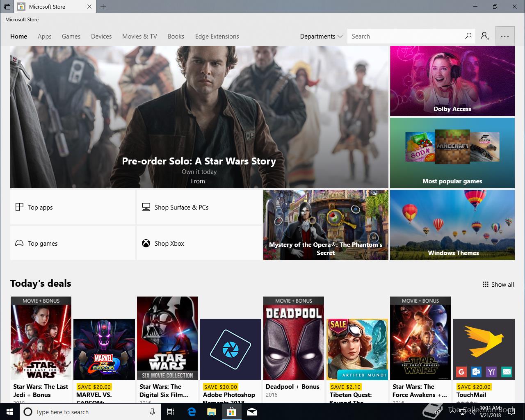Click the microphone icon in taskbar search
525x420 pixels.
(152, 412)
